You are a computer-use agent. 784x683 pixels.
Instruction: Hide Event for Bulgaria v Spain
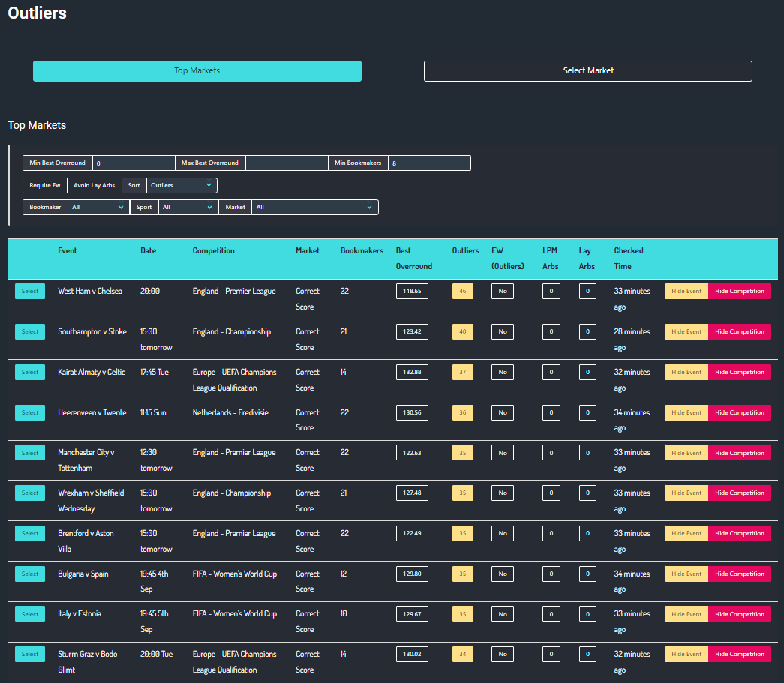[686, 574]
